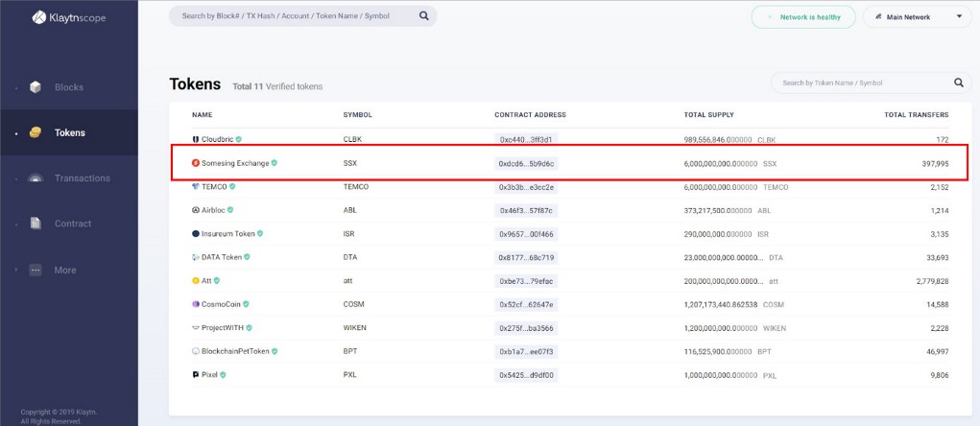This screenshot has width=980, height=426.
Task: Open contract address 0xb1a7...ee07f3
Action: [x=526, y=352]
